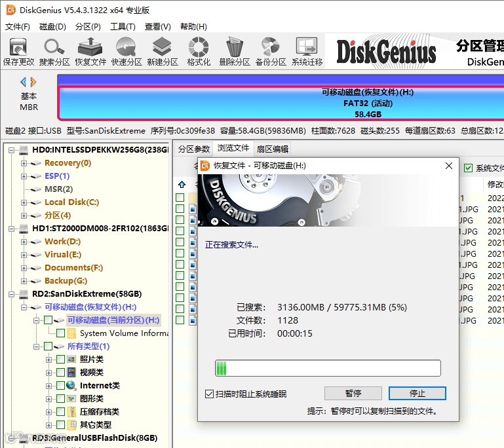Open the 工具(T) menu
This screenshot has height=448, width=504.
pyautogui.click(x=123, y=27)
